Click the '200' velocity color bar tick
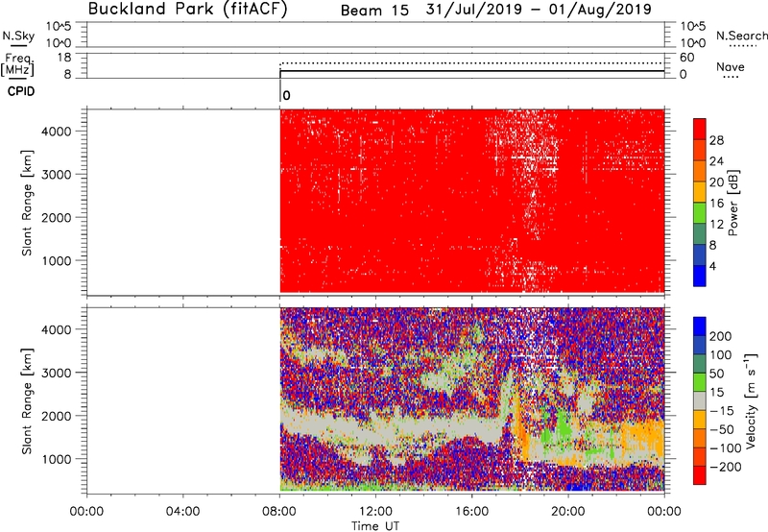Viewport: 768px width, 532px height. click(721, 336)
